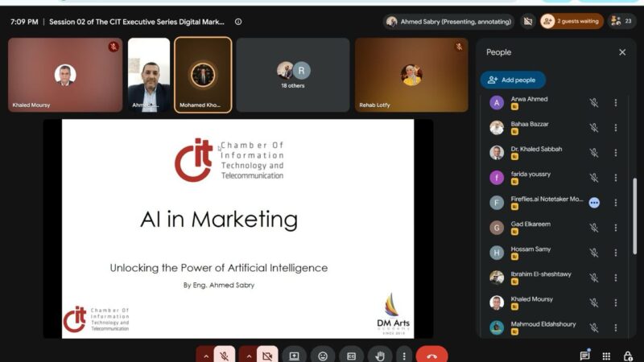Open more options for Bahaa Bazzar

click(x=616, y=128)
